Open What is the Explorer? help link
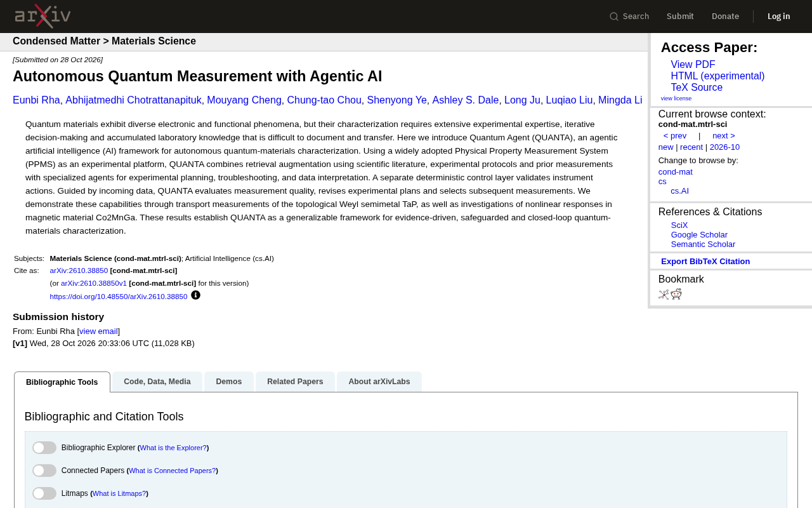Image resolution: width=812 pixels, height=508 pixels. click(173, 448)
